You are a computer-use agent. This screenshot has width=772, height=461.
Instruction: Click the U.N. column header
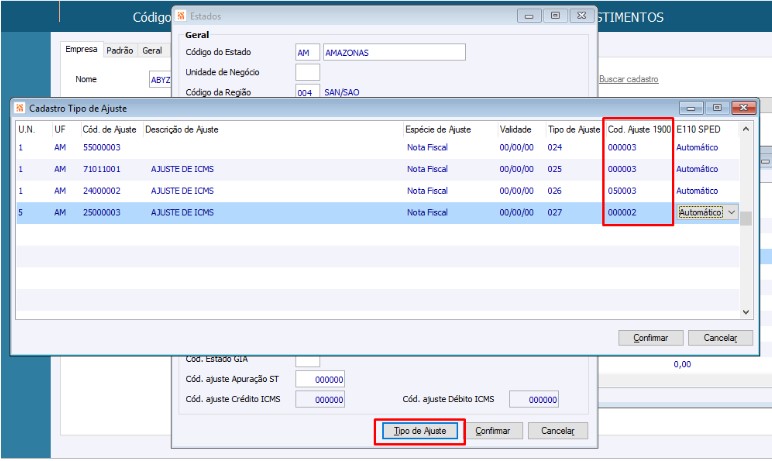pos(27,130)
